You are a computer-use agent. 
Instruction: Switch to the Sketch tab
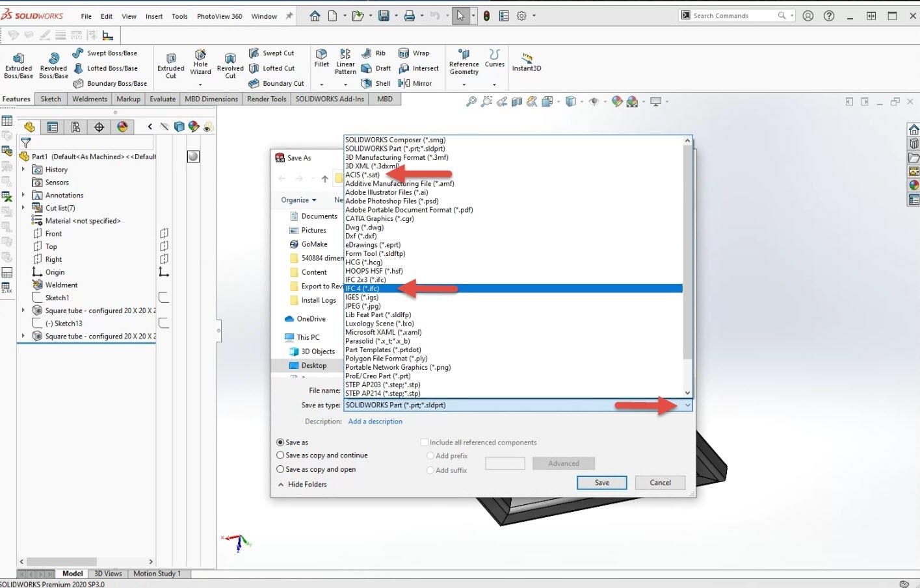[x=51, y=99]
